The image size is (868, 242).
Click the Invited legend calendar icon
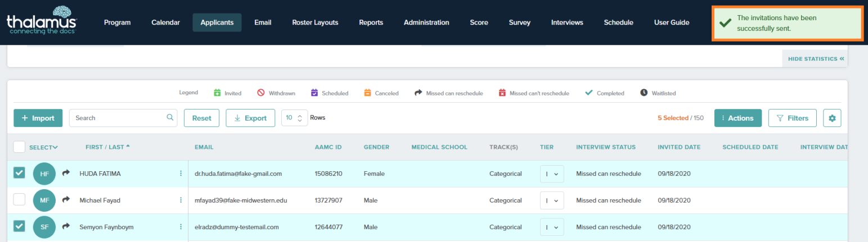point(217,93)
